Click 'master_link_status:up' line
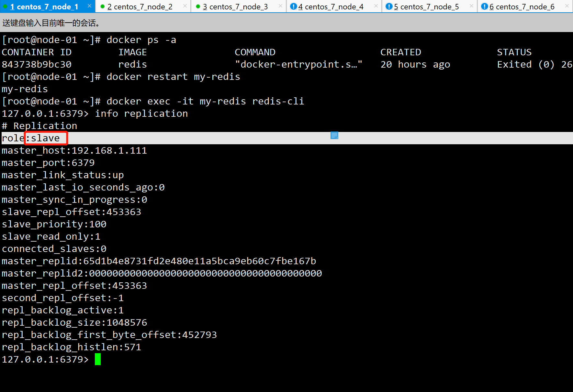 63,175
